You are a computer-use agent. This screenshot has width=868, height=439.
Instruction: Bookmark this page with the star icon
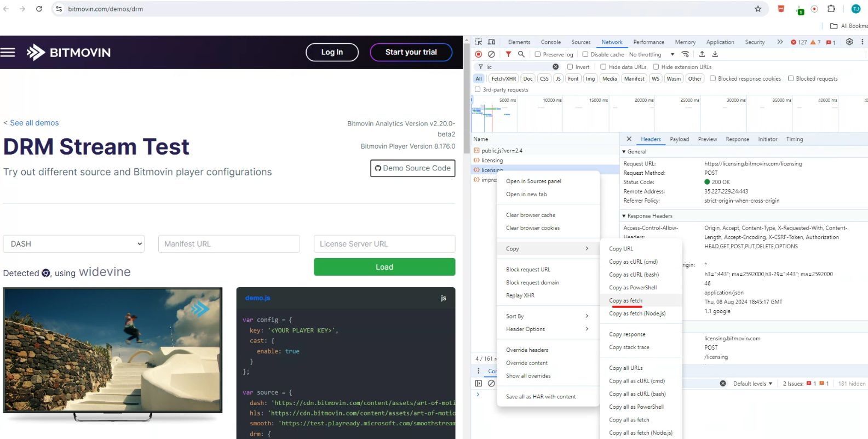[x=758, y=9]
